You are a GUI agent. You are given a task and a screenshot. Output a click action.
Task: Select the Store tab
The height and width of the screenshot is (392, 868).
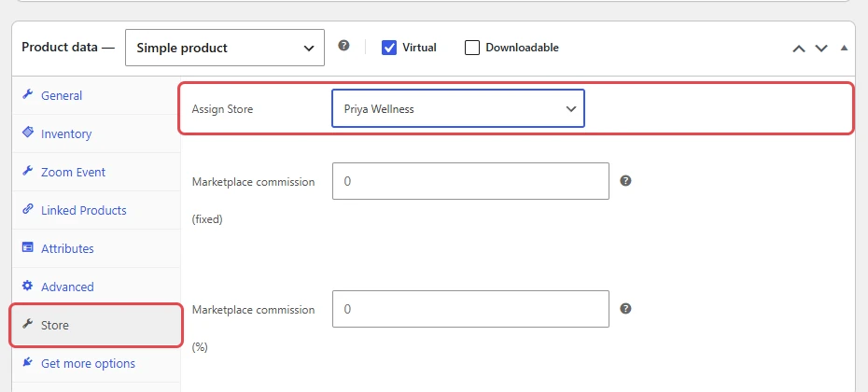96,325
